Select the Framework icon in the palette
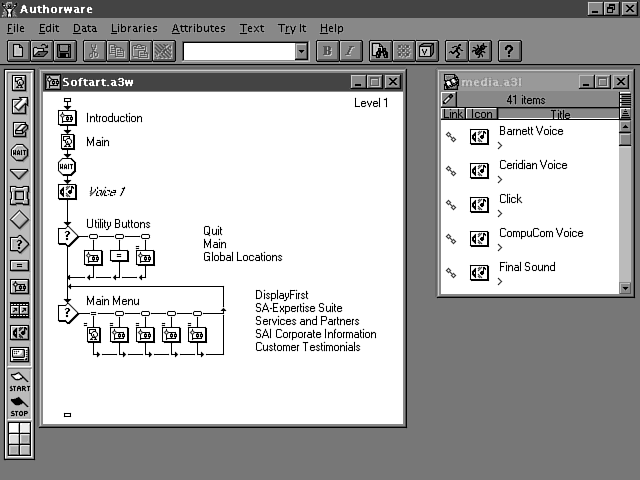 click(19, 196)
